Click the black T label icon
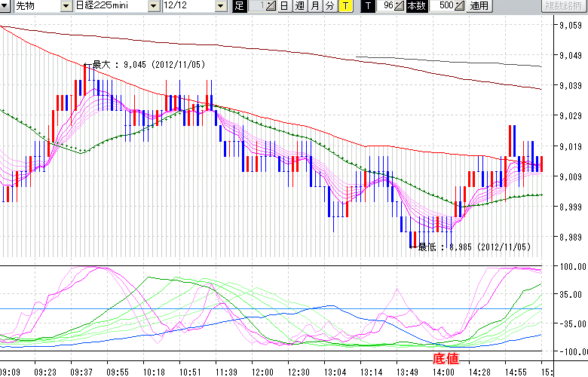 pyautogui.click(x=367, y=6)
